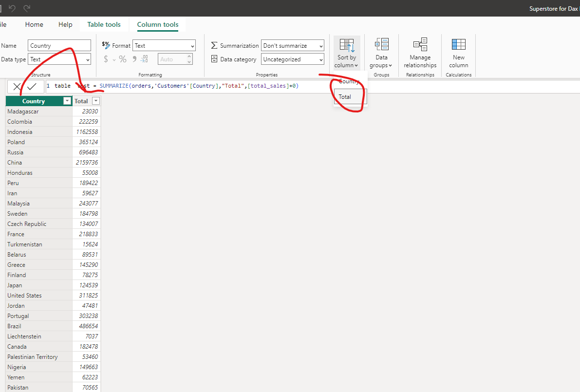Expand the currency format arrow

114,59
